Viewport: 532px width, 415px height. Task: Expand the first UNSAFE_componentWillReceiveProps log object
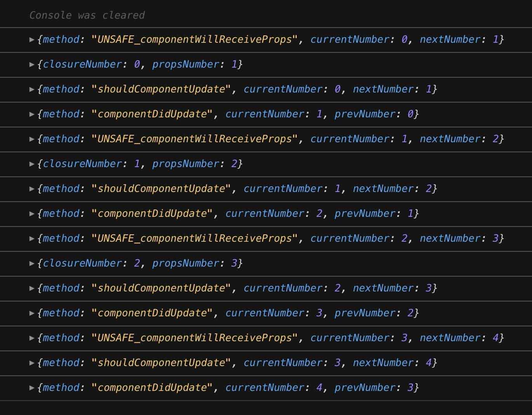(32, 39)
